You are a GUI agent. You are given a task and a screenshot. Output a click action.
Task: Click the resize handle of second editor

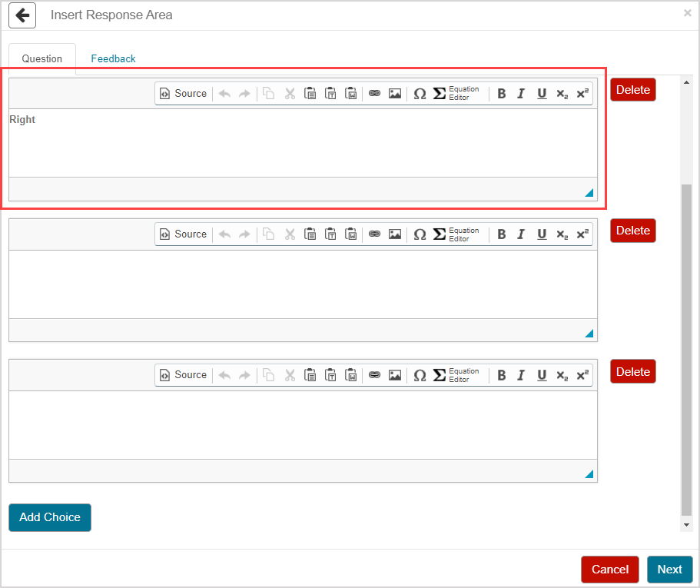589,334
